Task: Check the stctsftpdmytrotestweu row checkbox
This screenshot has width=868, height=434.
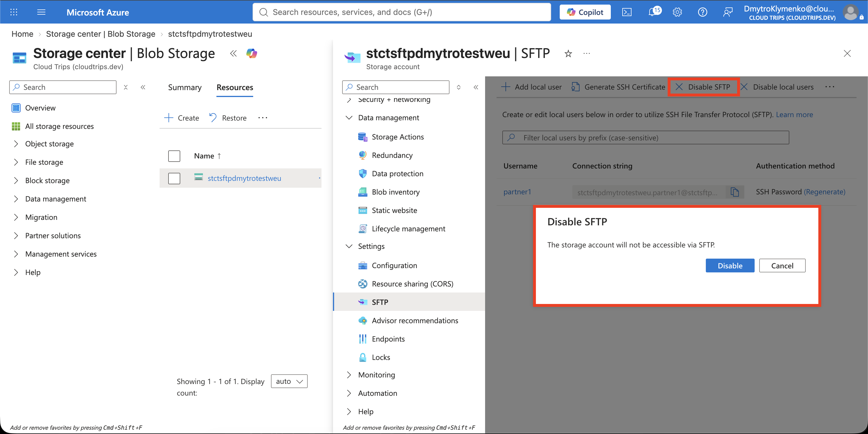Action: click(174, 178)
